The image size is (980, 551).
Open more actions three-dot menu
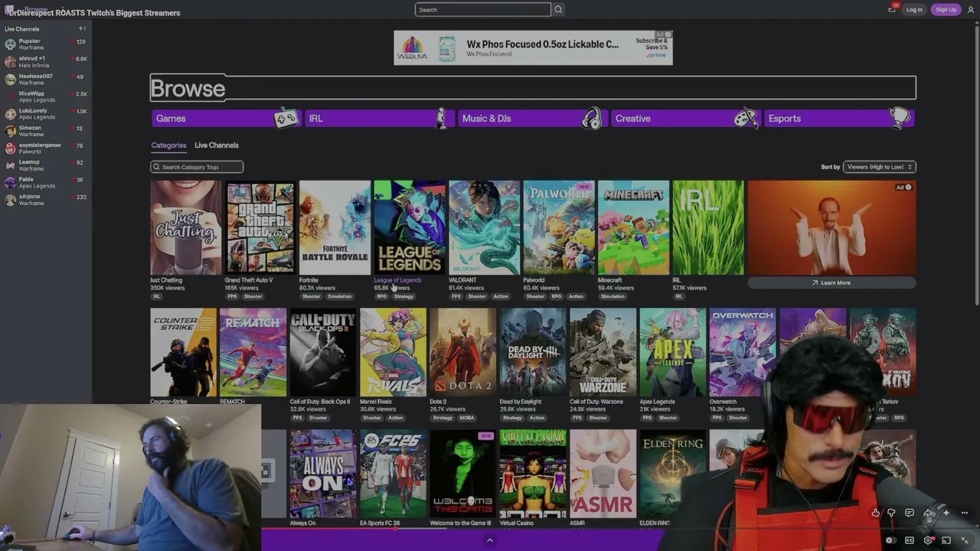click(x=965, y=513)
